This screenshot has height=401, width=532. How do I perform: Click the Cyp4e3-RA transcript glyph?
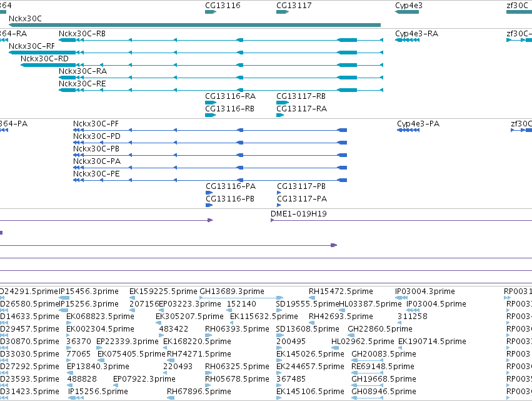click(x=407, y=40)
